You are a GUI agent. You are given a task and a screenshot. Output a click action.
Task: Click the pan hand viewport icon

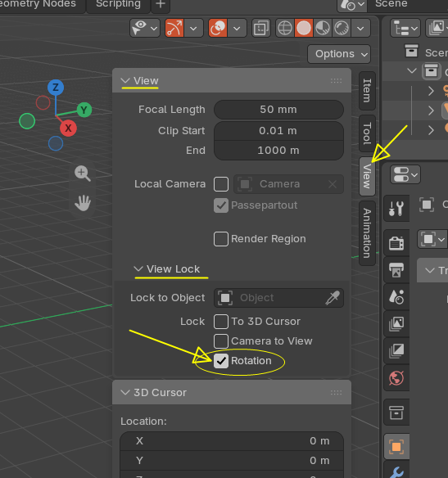click(x=83, y=203)
